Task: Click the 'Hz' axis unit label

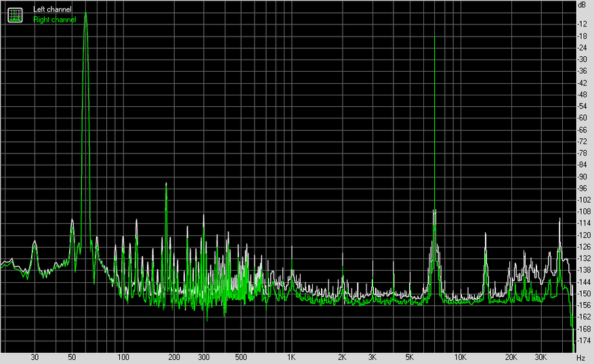Action: 580,357
